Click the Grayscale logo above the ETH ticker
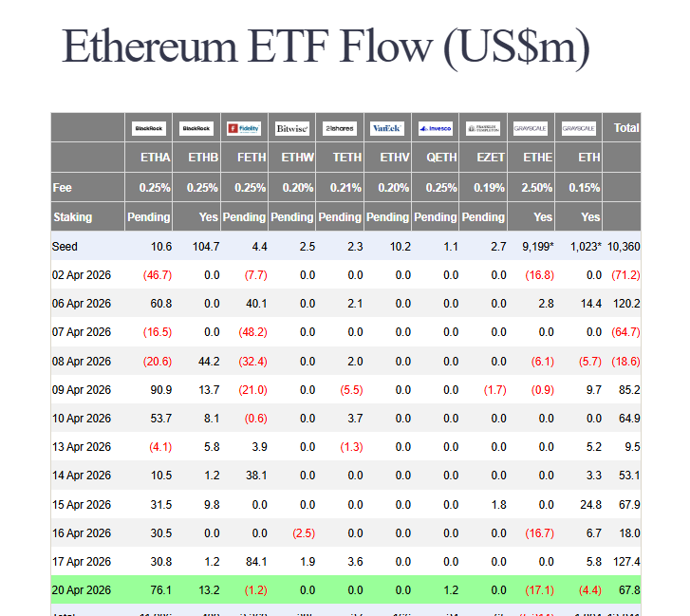The height and width of the screenshot is (616, 690). click(578, 128)
